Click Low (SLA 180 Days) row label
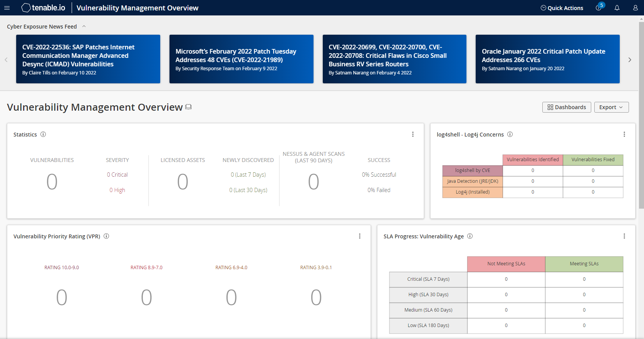This screenshot has height=339, width=644. [x=428, y=326]
